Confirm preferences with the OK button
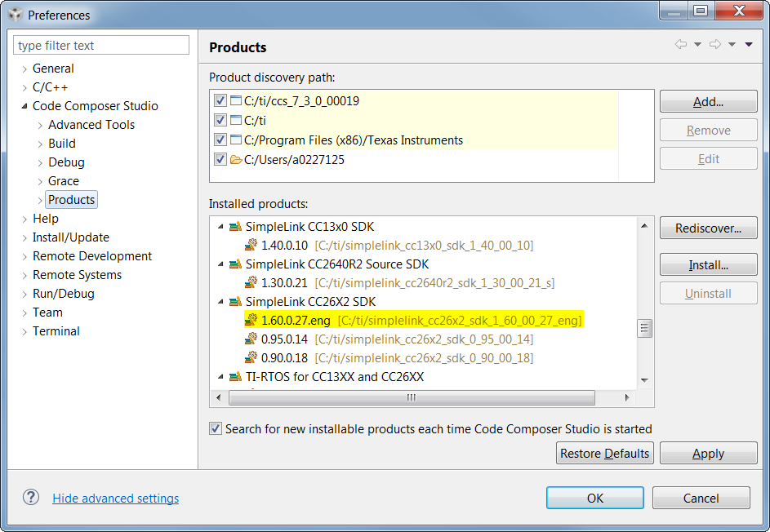 click(594, 498)
